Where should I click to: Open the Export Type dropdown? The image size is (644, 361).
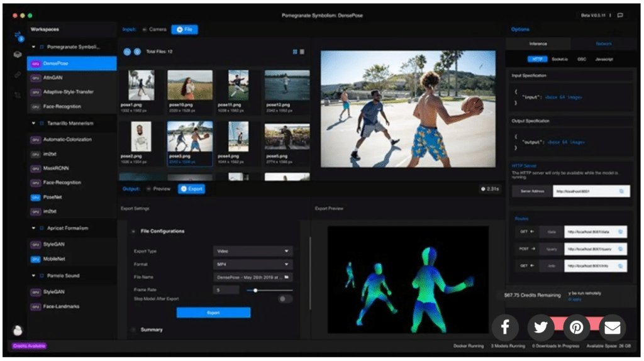(x=253, y=251)
